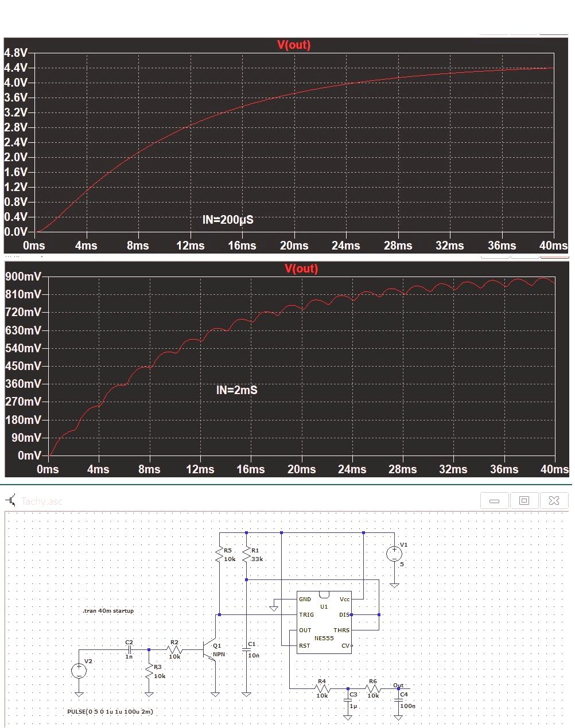Select the ground symbol under C4
This screenshot has height=728, width=575.
398,717
